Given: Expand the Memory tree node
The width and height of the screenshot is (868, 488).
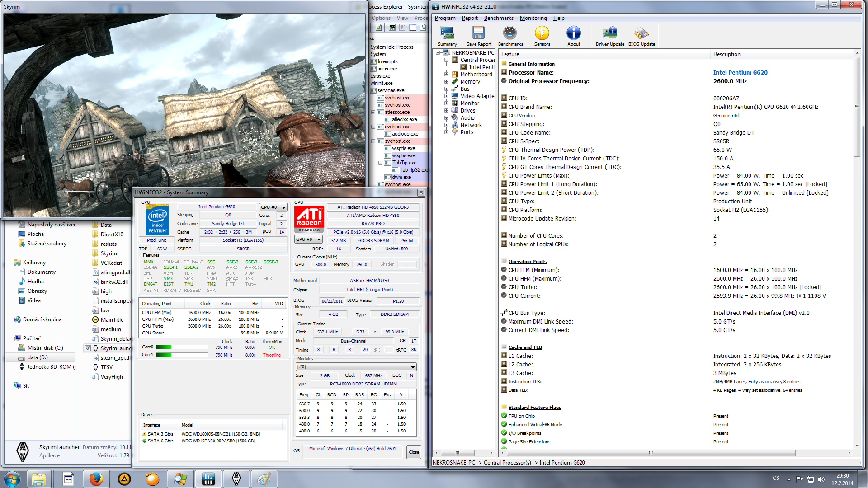Looking at the screenshot, I should click(446, 82).
